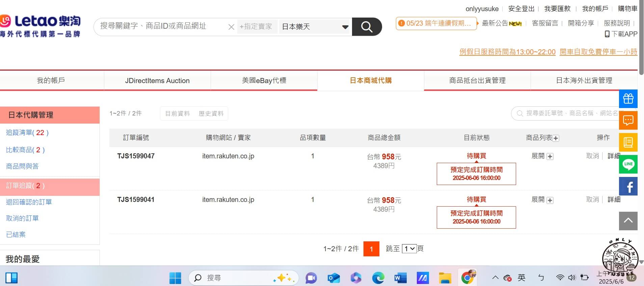Viewport: 644px width, 286px height.
Task: Select 目前資料 filter
Action: [x=178, y=113]
